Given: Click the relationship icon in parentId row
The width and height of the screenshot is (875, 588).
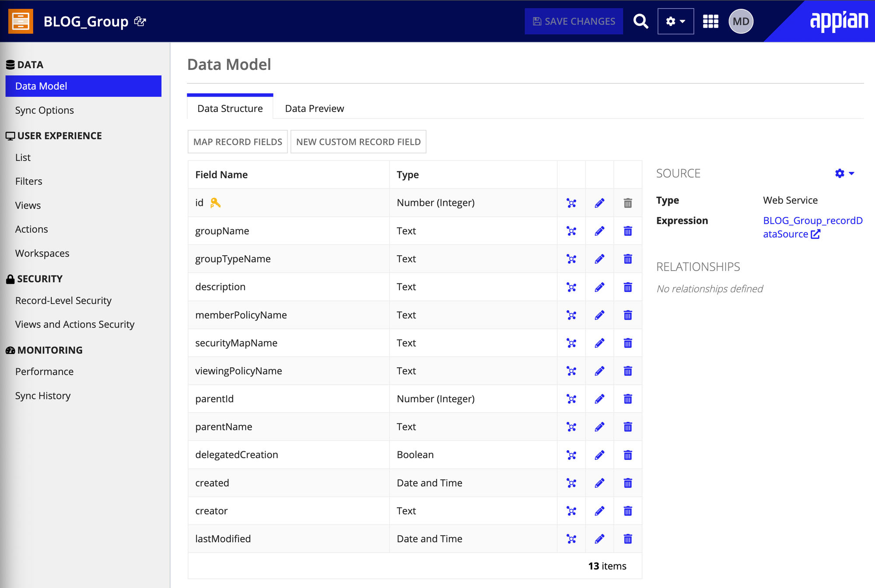Looking at the screenshot, I should click(571, 399).
